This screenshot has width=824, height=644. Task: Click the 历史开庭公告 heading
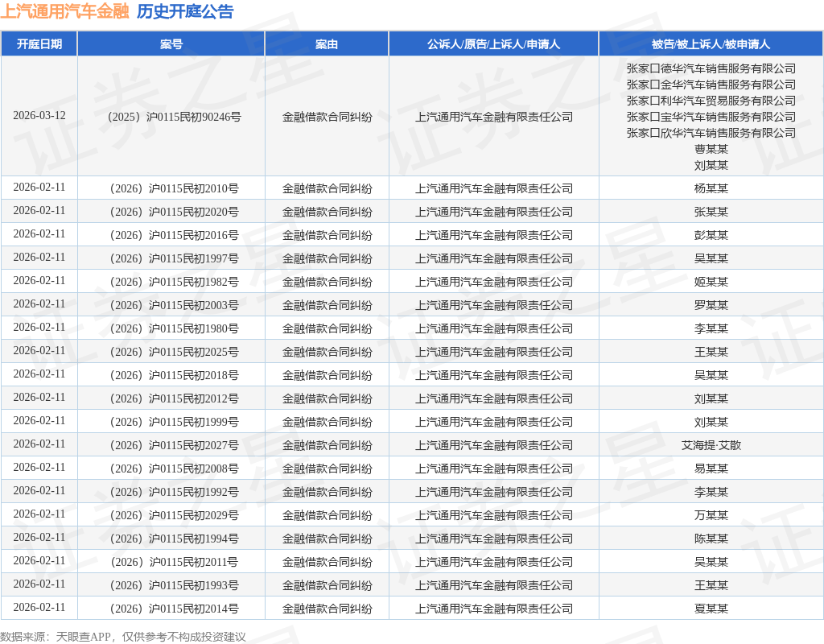coord(185,11)
